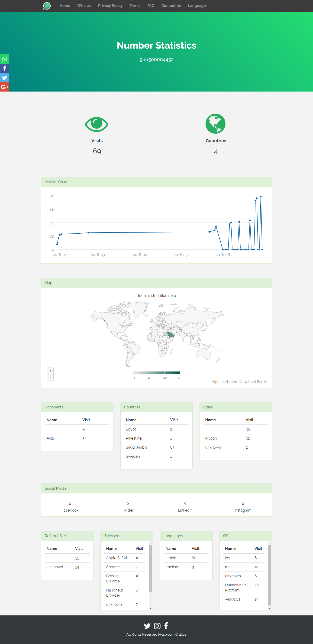Click the map color legend bar
This screenshot has height=644, width=313.
coord(156,373)
